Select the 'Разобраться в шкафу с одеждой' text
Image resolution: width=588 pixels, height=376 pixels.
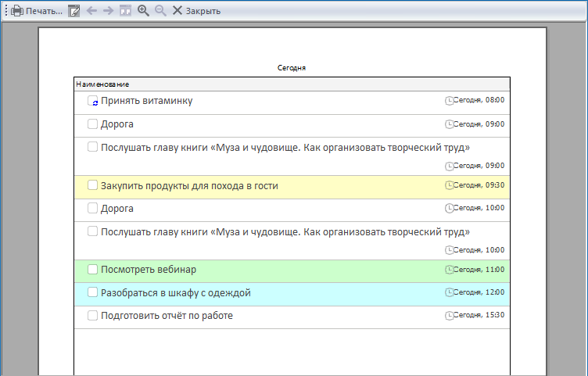point(175,293)
